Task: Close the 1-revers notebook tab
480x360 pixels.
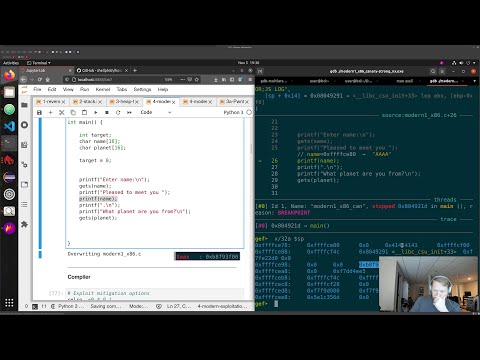Action: pyautogui.click(x=63, y=102)
